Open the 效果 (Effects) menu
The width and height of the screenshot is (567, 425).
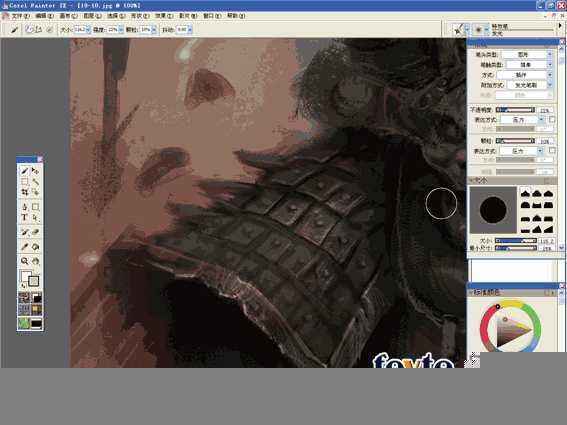click(x=164, y=16)
